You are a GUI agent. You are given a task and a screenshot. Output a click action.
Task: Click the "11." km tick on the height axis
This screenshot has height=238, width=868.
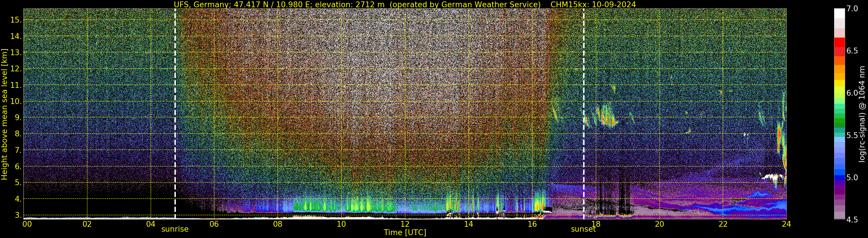pyautogui.click(x=16, y=85)
